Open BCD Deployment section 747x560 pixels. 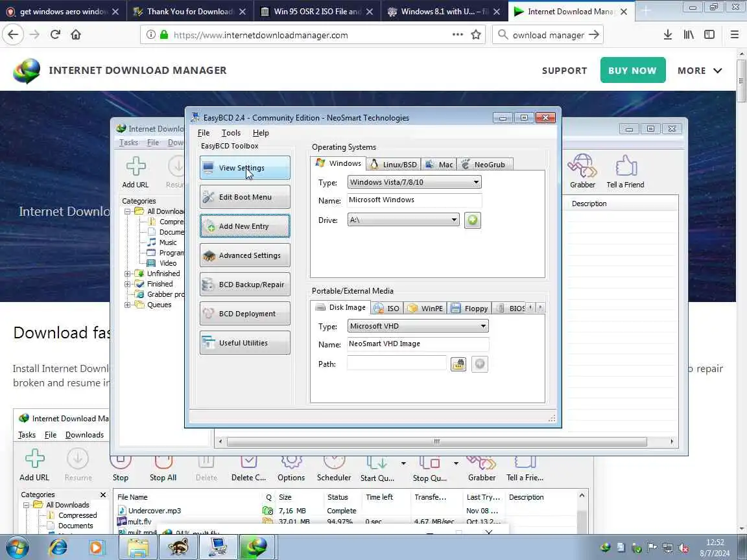(x=245, y=313)
